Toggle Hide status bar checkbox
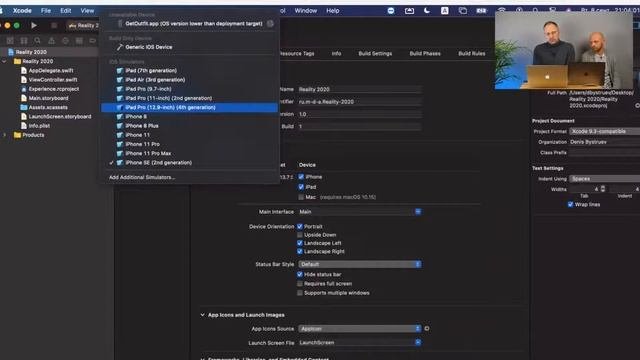Viewport: 640px width, 360px height. tap(300, 274)
